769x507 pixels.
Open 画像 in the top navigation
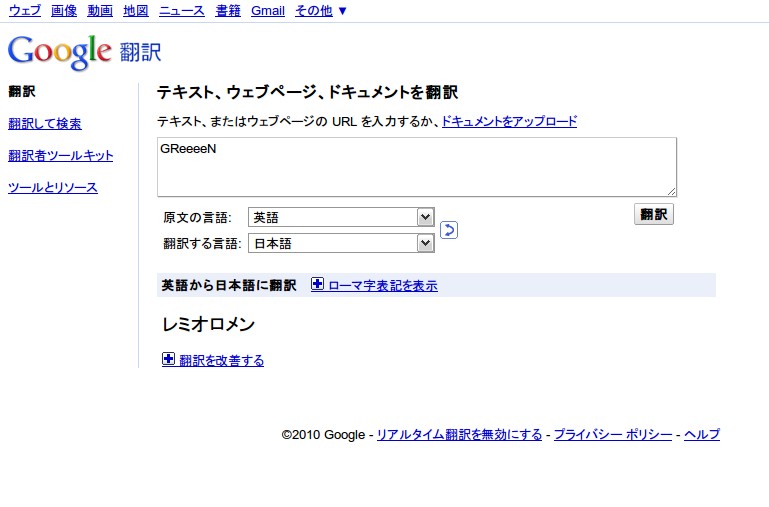64,10
